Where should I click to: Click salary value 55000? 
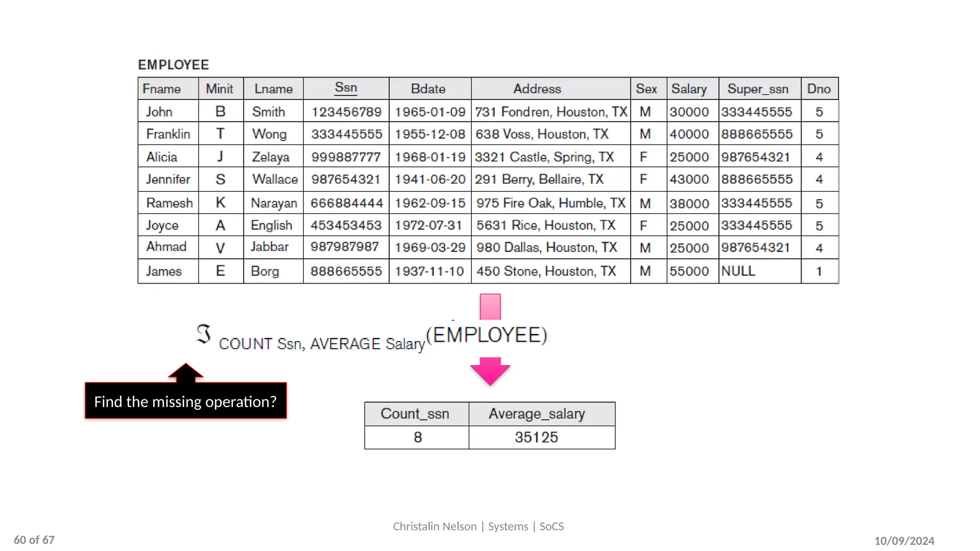coord(689,271)
